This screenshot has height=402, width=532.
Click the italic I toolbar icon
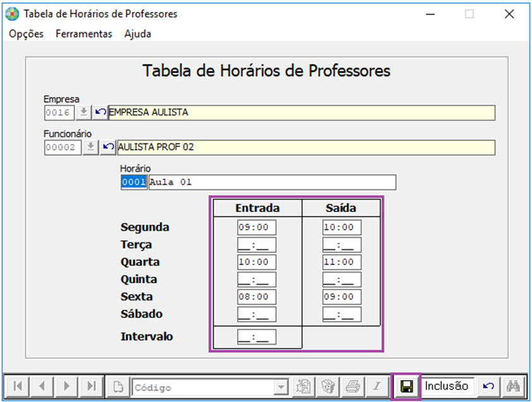377,386
